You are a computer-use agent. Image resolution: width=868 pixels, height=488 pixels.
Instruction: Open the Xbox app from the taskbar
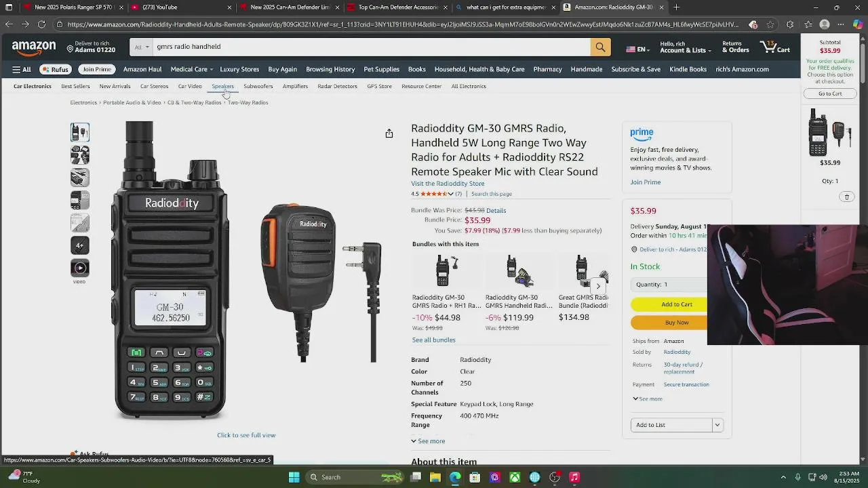click(515, 477)
